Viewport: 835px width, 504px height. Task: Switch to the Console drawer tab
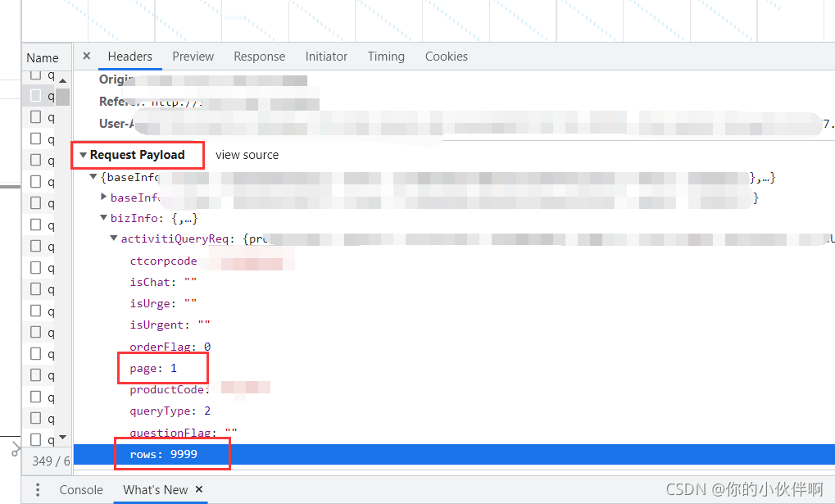pyautogui.click(x=81, y=489)
